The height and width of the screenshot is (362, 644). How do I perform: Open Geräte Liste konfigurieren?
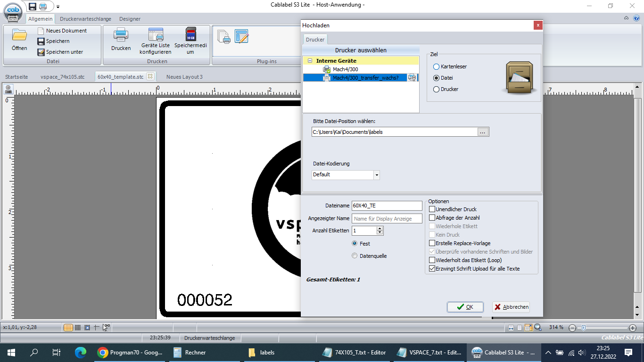tap(156, 36)
